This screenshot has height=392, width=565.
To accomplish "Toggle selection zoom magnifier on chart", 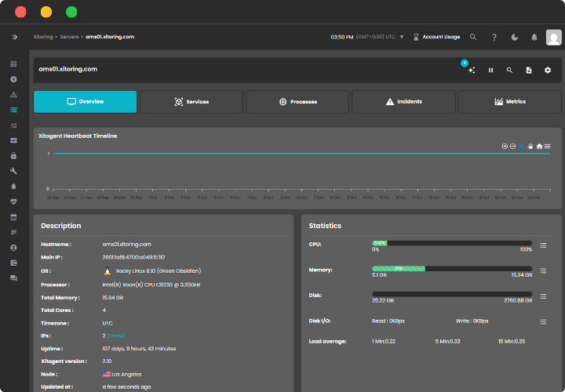I will [x=522, y=146].
